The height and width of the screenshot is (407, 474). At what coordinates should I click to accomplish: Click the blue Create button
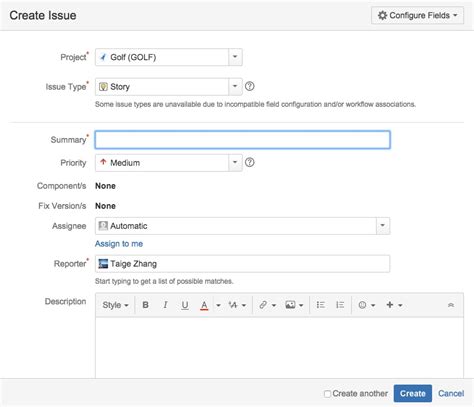coord(413,393)
